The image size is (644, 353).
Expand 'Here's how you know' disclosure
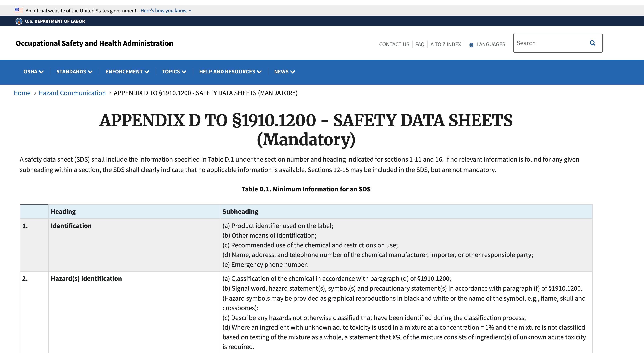(166, 10)
